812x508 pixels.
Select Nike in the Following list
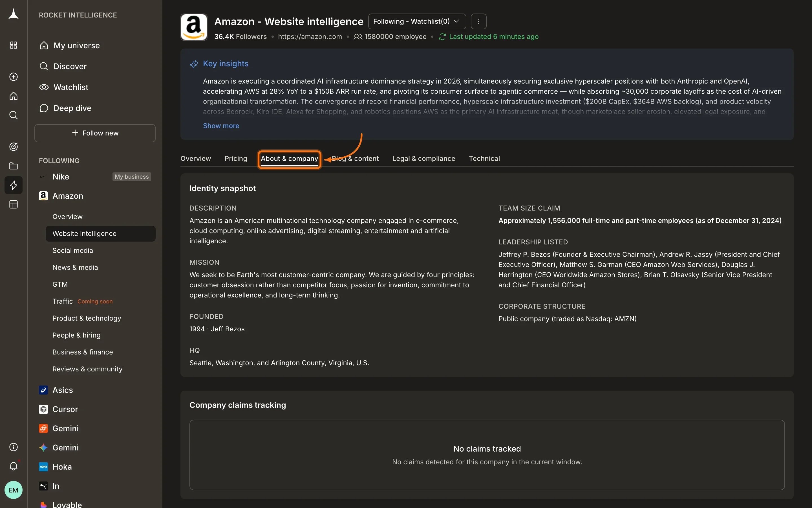[x=61, y=177]
